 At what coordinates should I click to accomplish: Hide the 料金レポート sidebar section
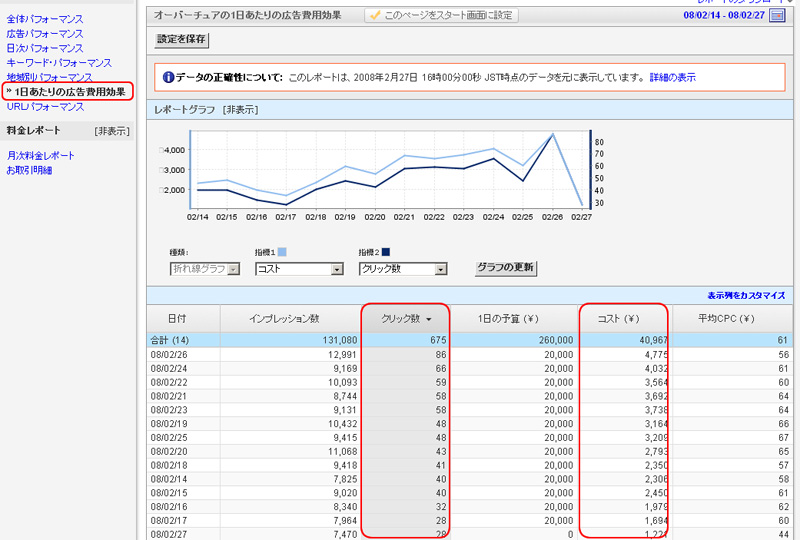click(112, 131)
